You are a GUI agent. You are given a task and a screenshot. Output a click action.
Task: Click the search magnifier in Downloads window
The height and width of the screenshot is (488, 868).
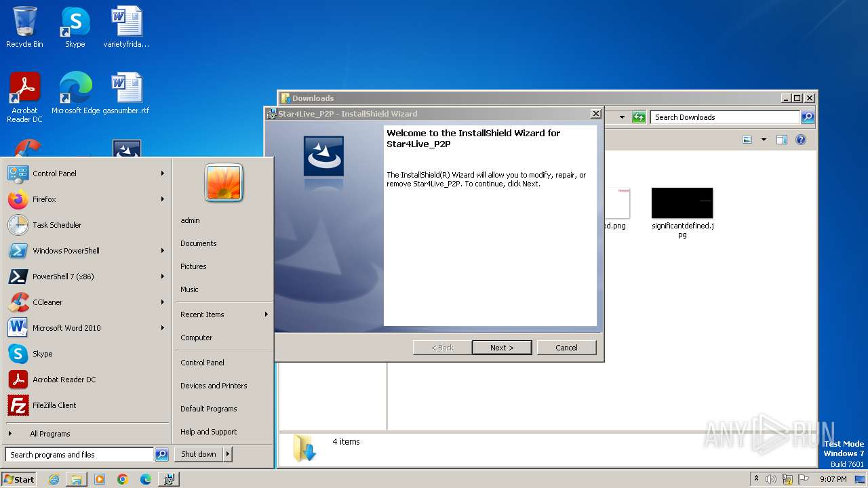click(x=807, y=117)
